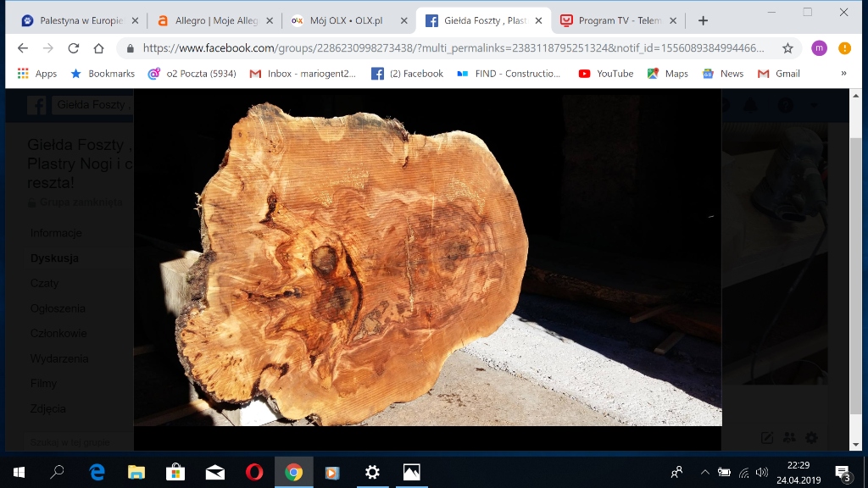Screen dimensions: 868x488
Task: Click the wood slab photo
Action: [427, 259]
